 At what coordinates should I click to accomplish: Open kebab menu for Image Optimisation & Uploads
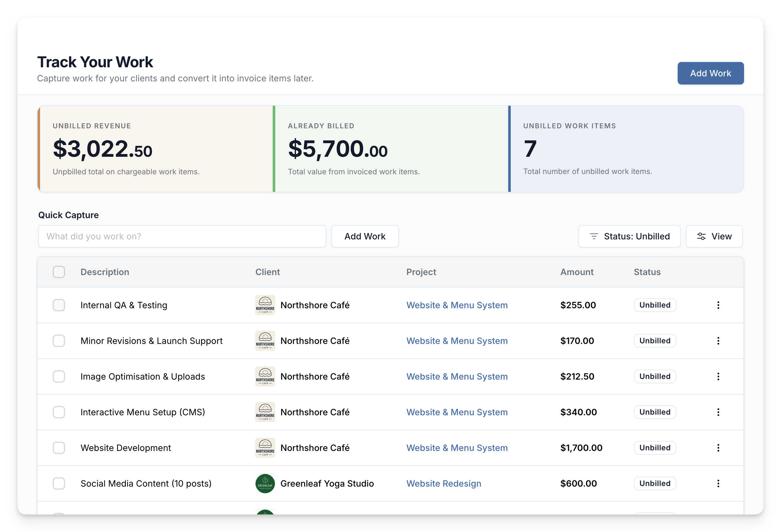718,376
